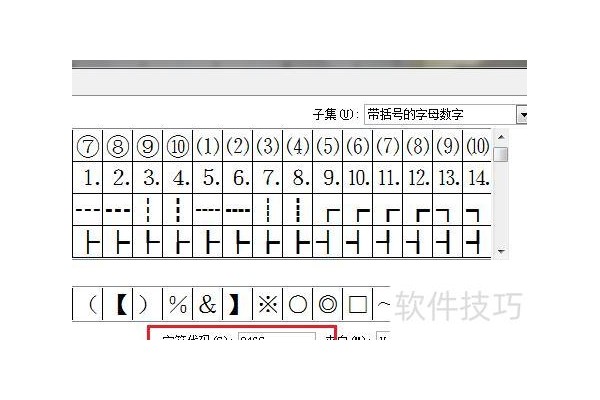Viewport: 600px width, 400px height.
Task: Select the circled number ⑦ symbol
Action: (88, 146)
